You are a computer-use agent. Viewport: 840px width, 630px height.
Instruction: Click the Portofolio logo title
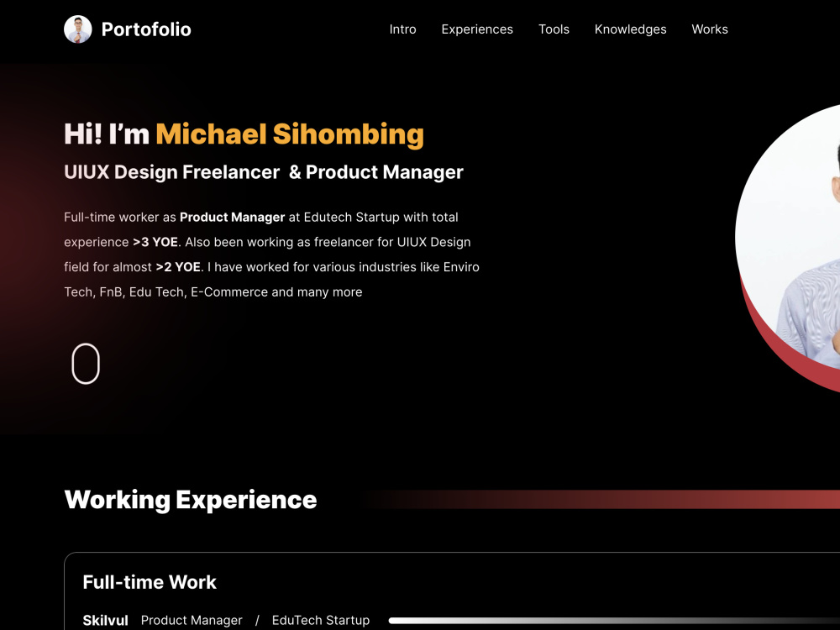(x=146, y=29)
